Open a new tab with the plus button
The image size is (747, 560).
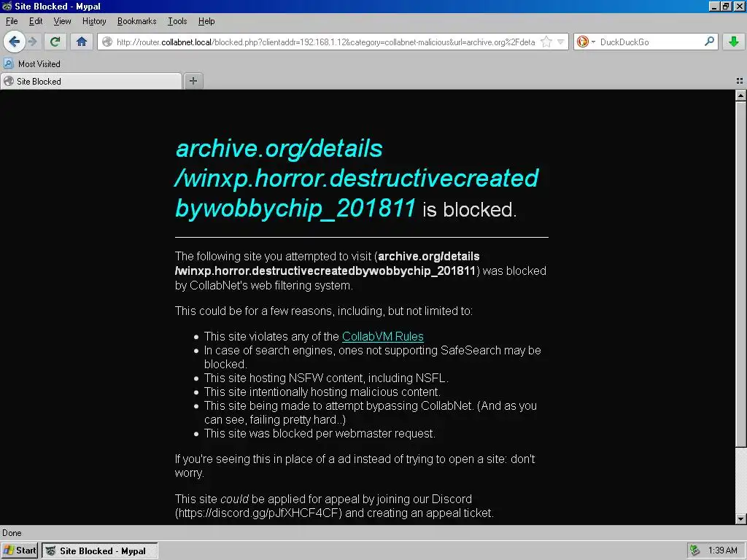pyautogui.click(x=193, y=81)
